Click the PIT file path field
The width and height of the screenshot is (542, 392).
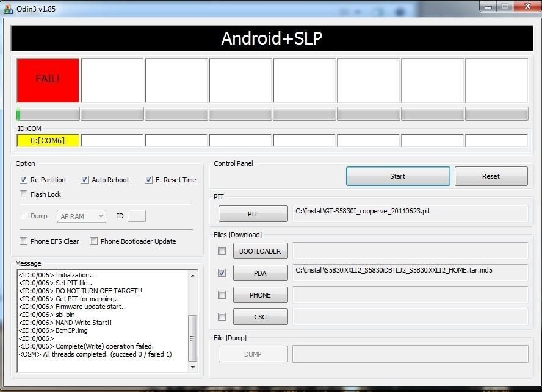pyautogui.click(x=410, y=213)
